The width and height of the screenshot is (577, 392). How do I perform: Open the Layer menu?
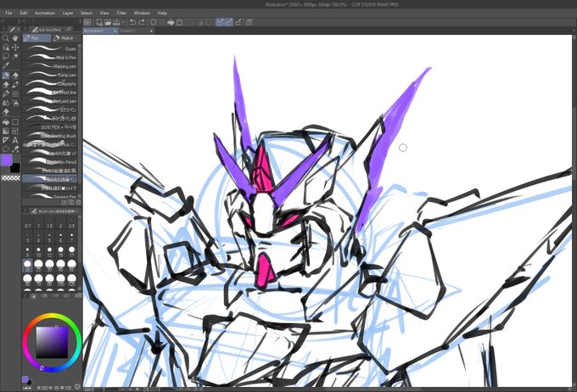(x=68, y=13)
